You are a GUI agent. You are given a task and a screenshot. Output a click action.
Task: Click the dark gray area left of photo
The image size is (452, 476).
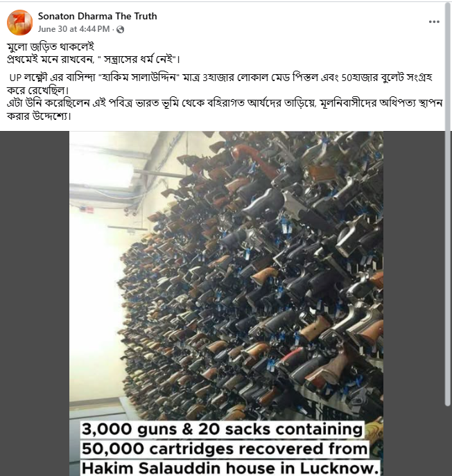pyautogui.click(x=35, y=303)
